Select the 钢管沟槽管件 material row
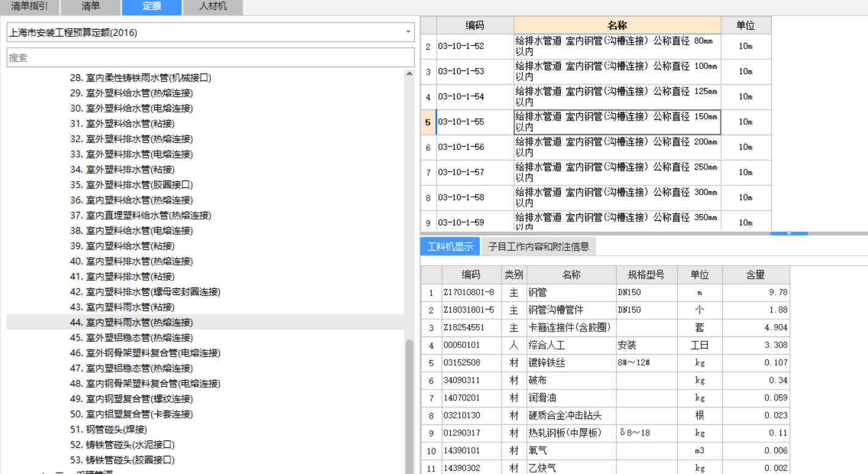 (x=606, y=310)
